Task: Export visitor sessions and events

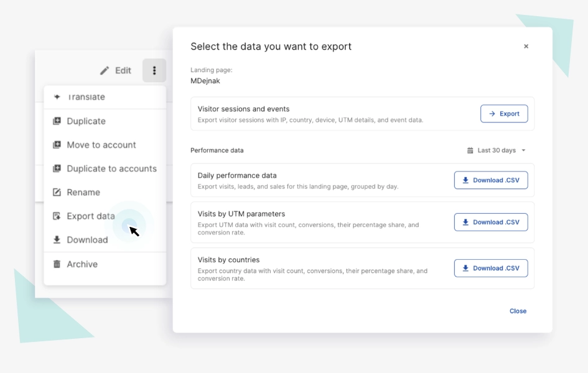Action: click(x=504, y=114)
